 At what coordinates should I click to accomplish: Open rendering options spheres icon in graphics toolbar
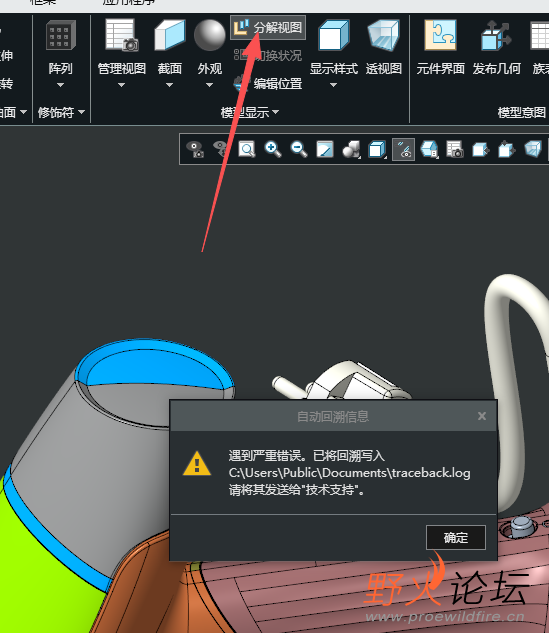coord(351,149)
